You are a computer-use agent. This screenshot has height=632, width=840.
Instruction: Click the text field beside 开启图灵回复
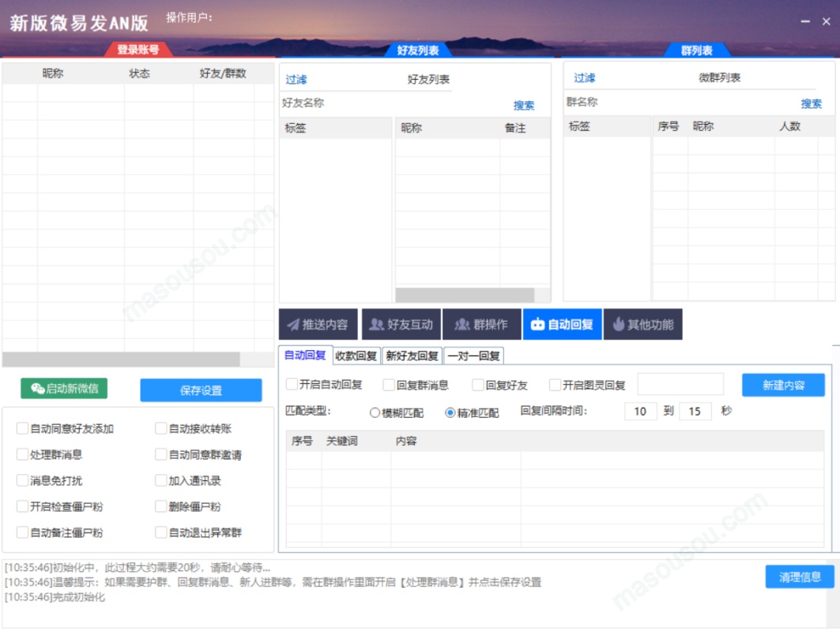680,384
